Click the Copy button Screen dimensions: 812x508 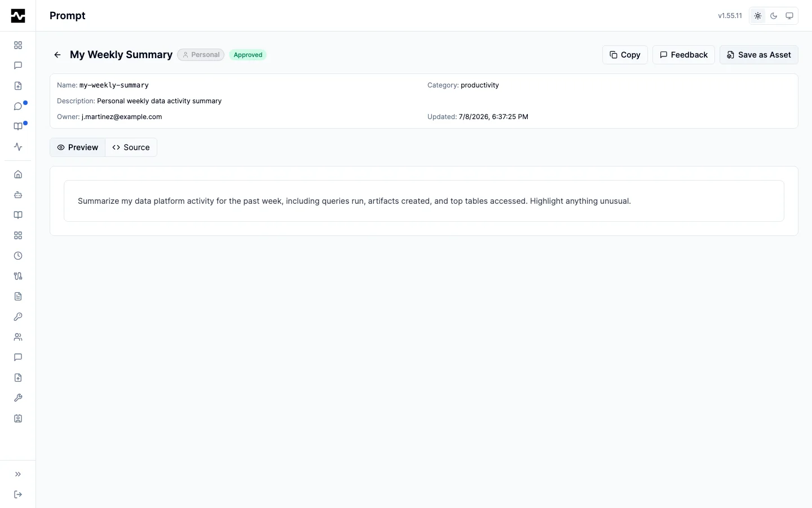(625, 55)
